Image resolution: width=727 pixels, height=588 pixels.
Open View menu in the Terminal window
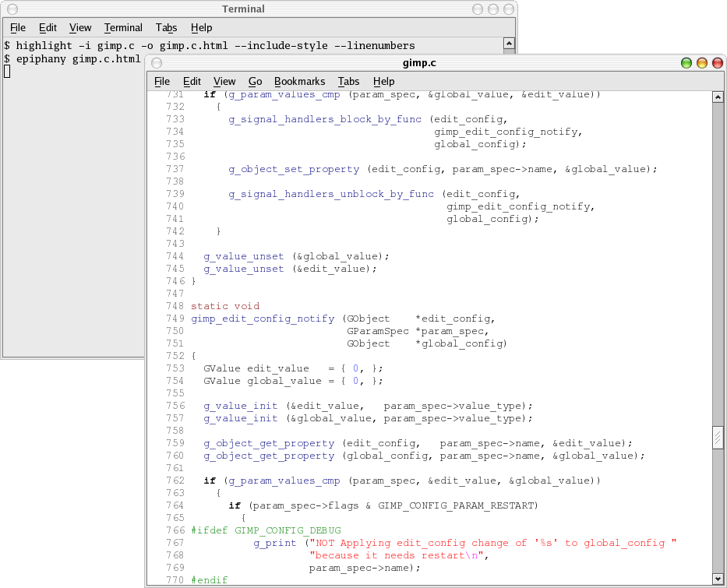click(80, 28)
